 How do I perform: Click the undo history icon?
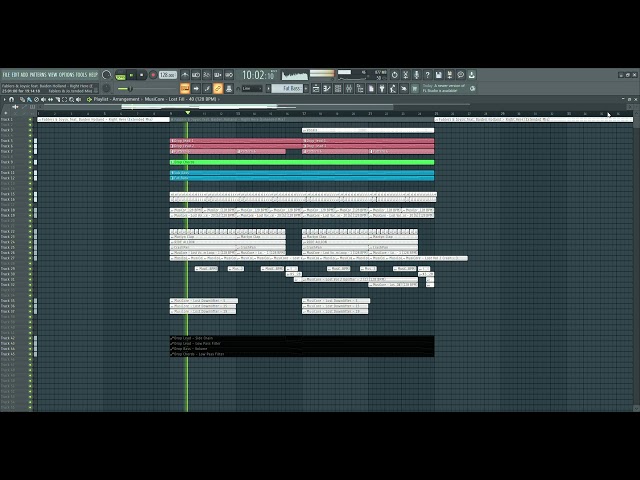(395, 75)
